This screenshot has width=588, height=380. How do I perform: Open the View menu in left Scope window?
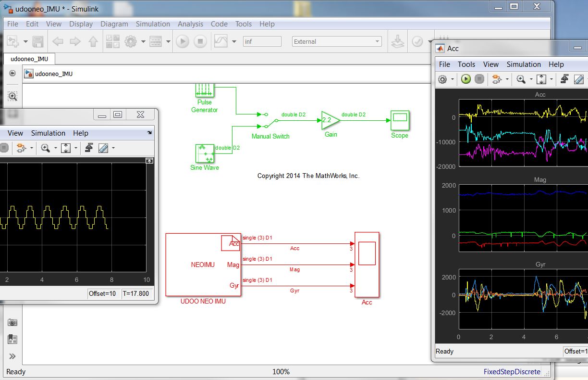pos(15,133)
